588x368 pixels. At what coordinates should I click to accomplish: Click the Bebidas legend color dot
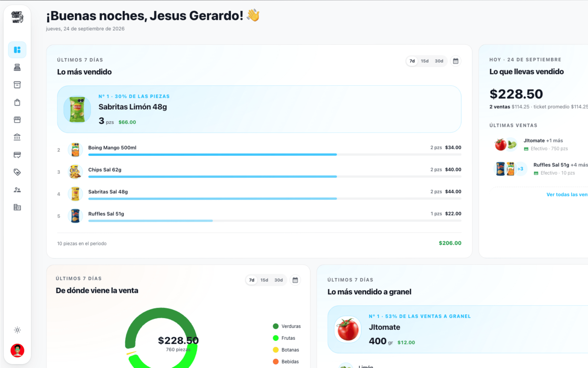[276, 362]
